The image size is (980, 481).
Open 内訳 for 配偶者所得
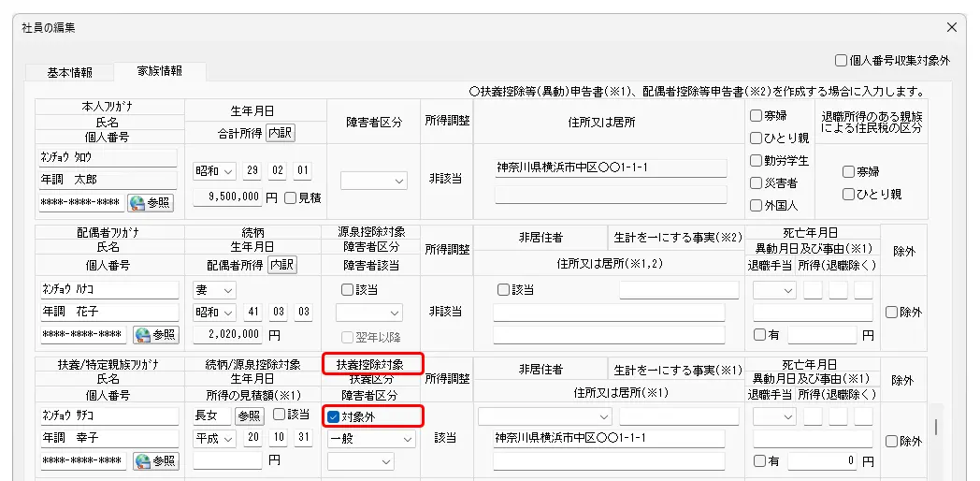[281, 265]
